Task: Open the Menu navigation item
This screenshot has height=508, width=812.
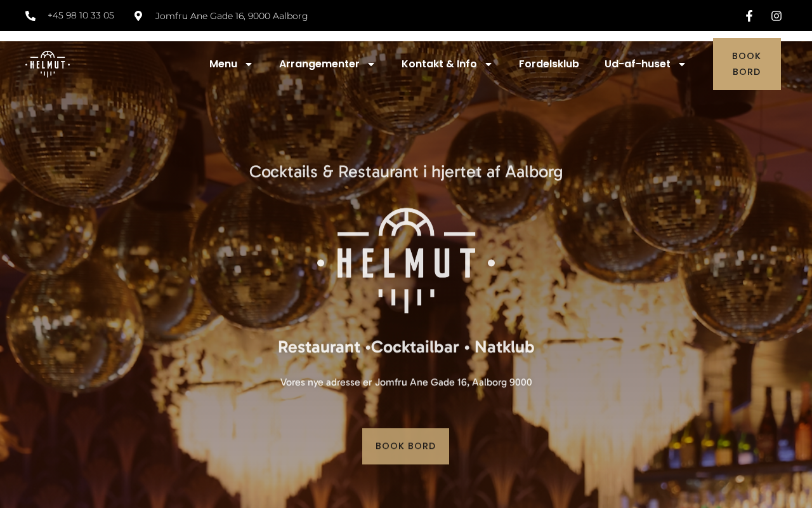Action: coord(223,64)
